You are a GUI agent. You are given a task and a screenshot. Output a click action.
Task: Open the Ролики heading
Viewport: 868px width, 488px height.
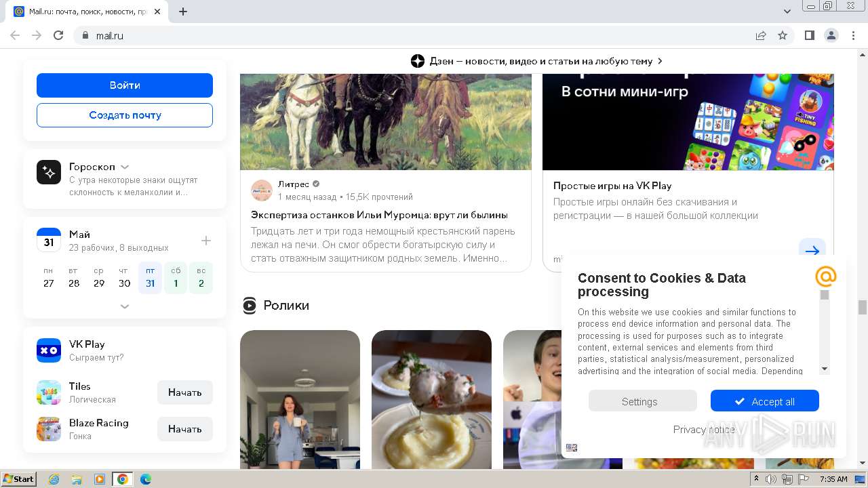point(286,306)
